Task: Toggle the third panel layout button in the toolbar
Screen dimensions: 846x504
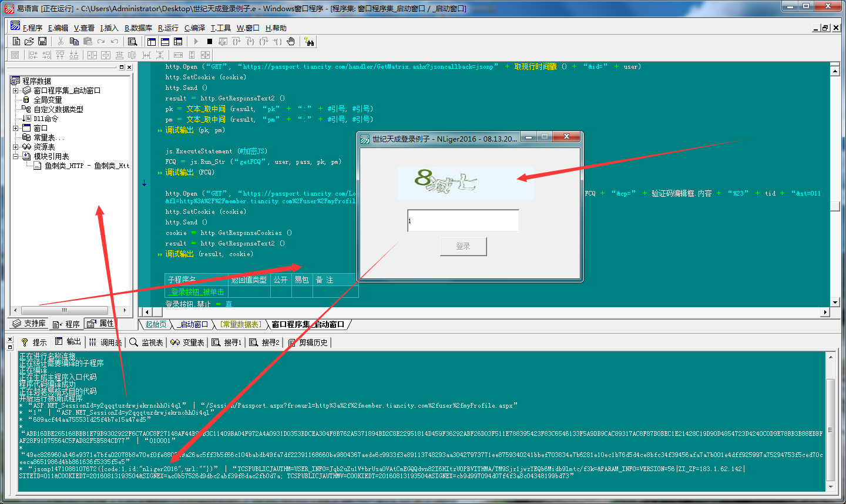Action: 178,41
